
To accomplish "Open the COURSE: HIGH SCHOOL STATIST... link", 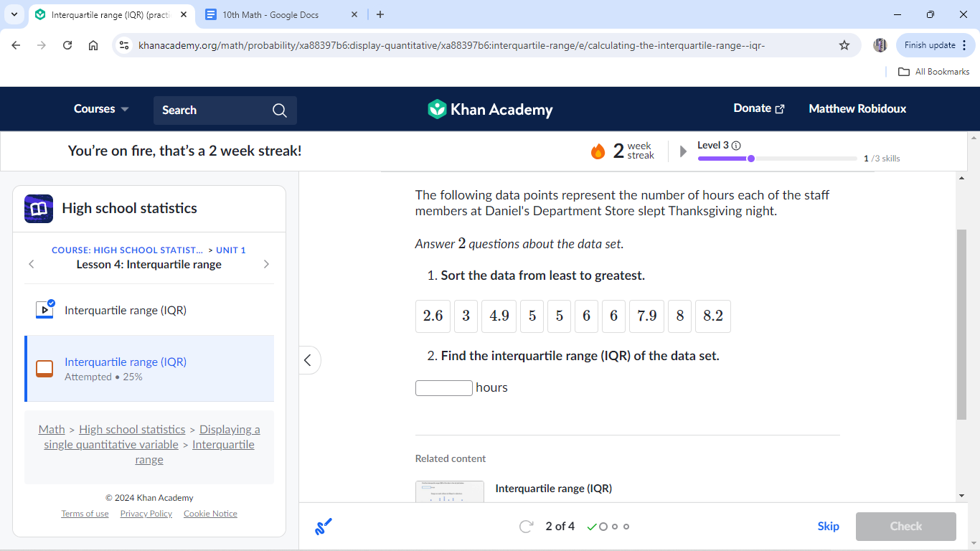I will point(127,250).
